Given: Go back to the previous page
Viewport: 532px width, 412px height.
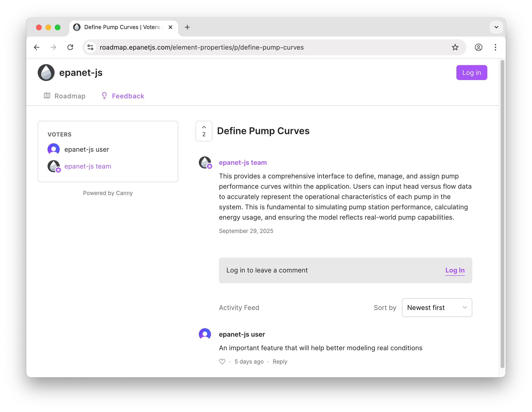Looking at the screenshot, I should pyautogui.click(x=37, y=47).
